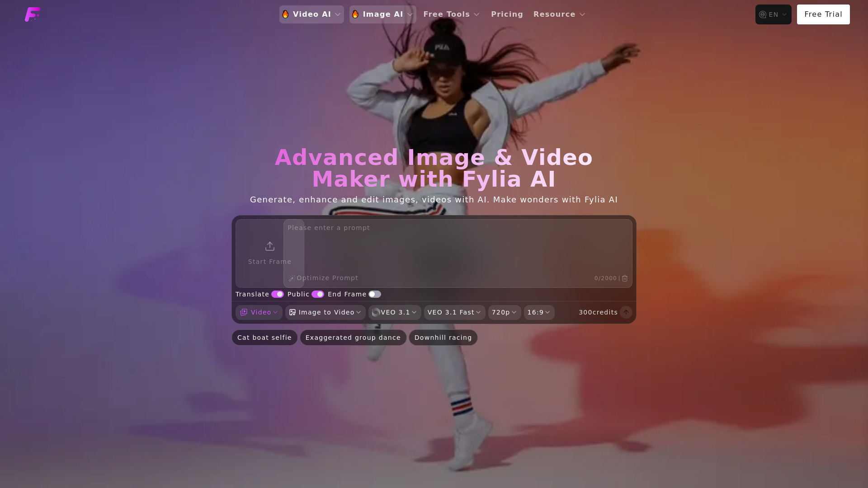Click the Cat boat selfie prompt suggestion
Image resolution: width=868 pixels, height=488 pixels.
point(264,338)
